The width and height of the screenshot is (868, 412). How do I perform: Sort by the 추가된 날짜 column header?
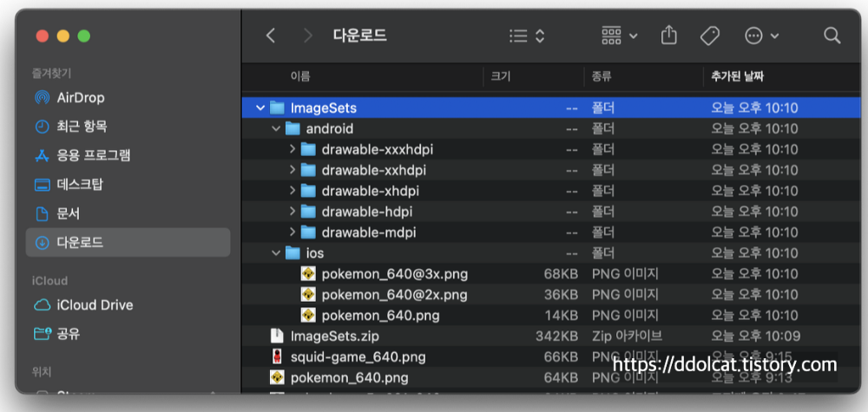[x=737, y=76]
